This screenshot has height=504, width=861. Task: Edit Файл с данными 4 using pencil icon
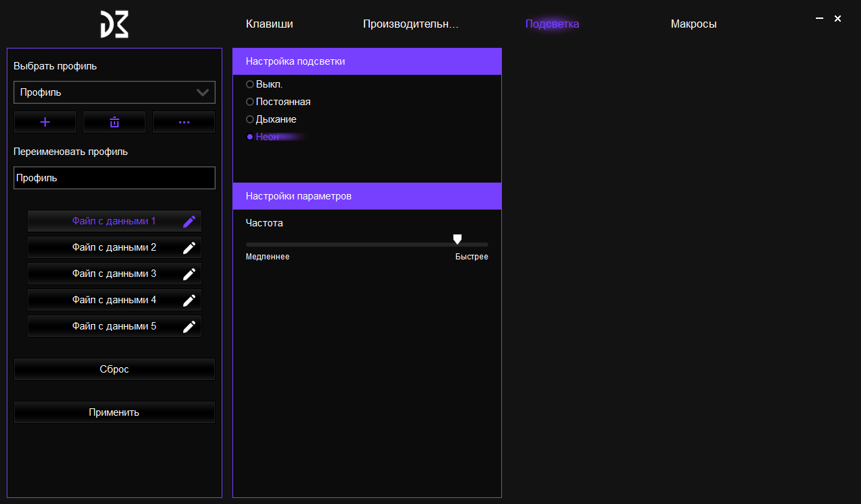click(x=189, y=301)
